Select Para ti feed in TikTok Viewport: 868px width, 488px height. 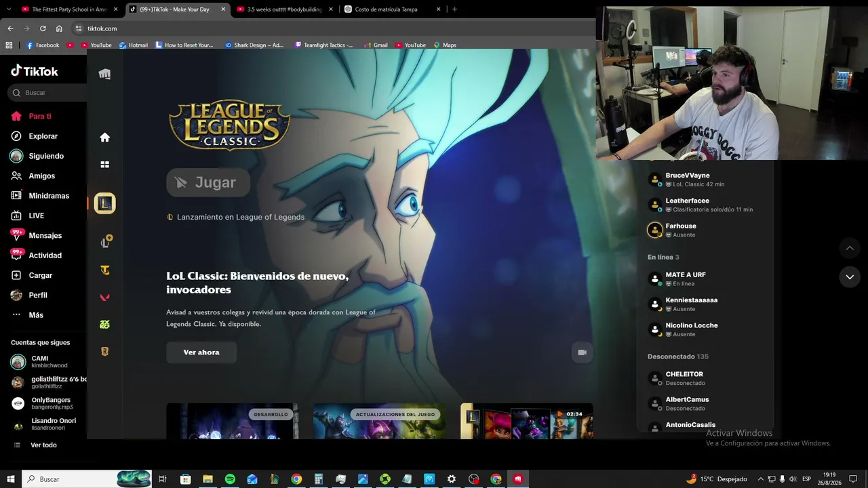point(31,117)
